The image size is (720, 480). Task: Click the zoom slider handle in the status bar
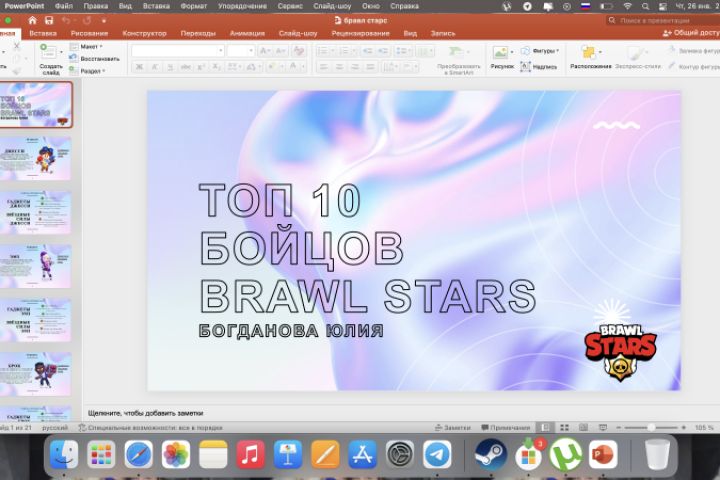pos(651,428)
